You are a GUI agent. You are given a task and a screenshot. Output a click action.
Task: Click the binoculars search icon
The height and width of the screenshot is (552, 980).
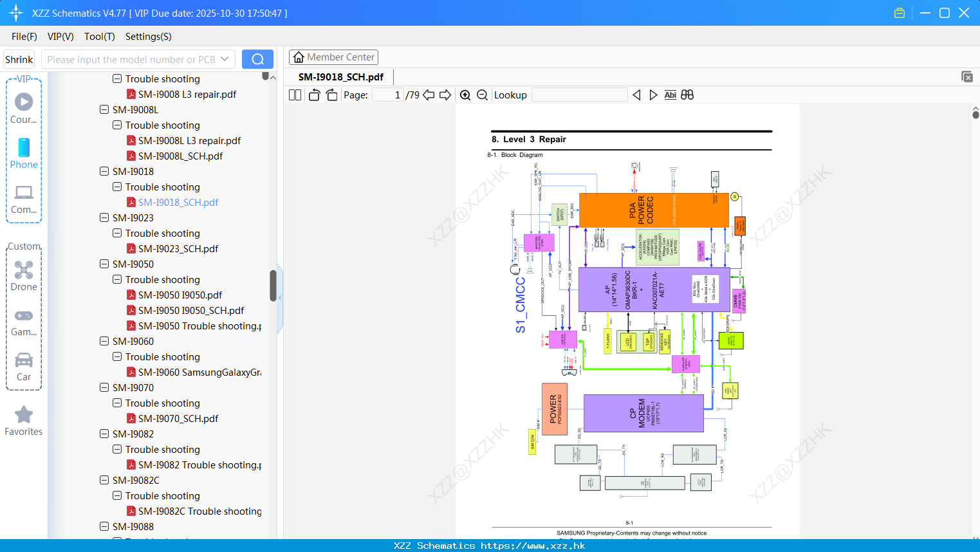tap(687, 95)
